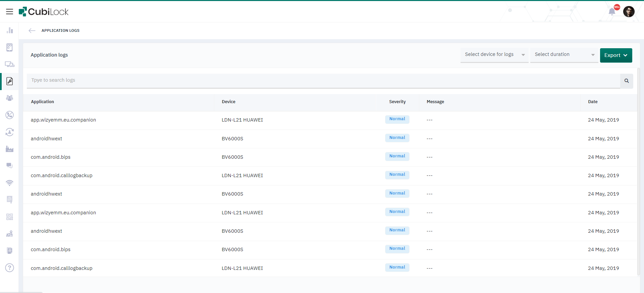Viewport: 644px width, 293px height.
Task: Open the devices sidebar icon
Action: (9, 64)
